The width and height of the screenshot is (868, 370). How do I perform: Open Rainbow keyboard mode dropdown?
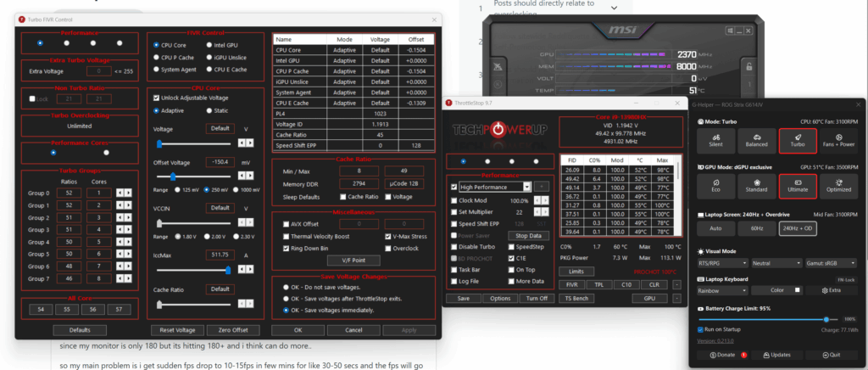point(722,290)
